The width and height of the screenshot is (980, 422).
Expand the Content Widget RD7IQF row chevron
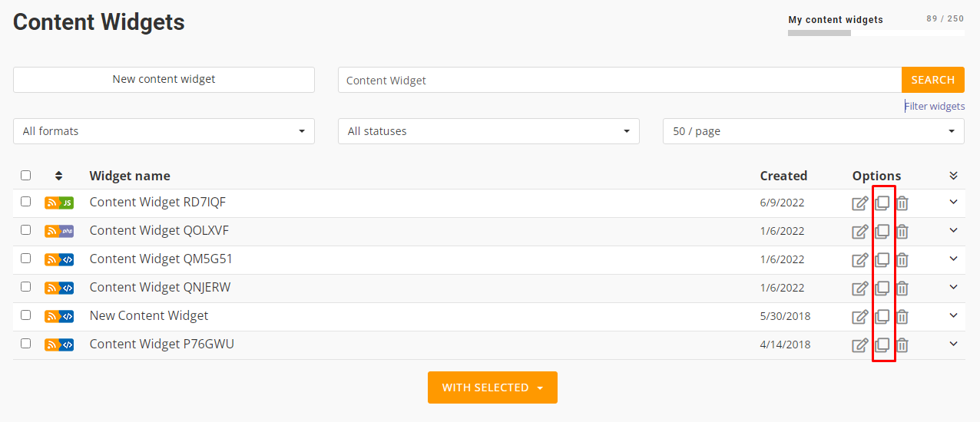tap(954, 202)
